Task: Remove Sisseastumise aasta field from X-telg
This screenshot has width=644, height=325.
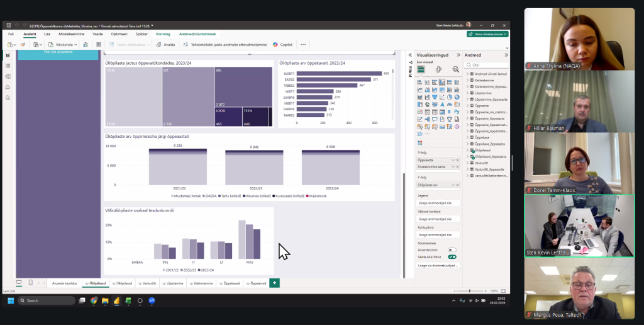Action: [457, 167]
